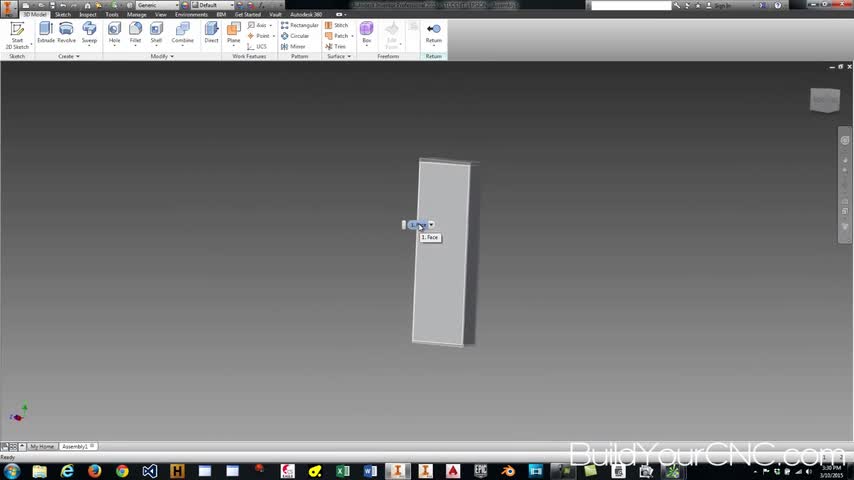Open dropdown arrow next to mini-toolbar Face selector
The width and height of the screenshot is (854, 480).
coord(431,224)
